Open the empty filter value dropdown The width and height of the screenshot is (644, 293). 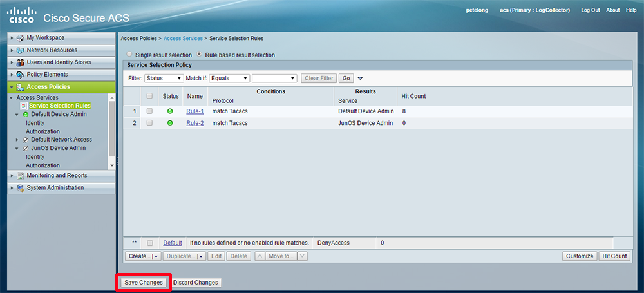coord(274,78)
